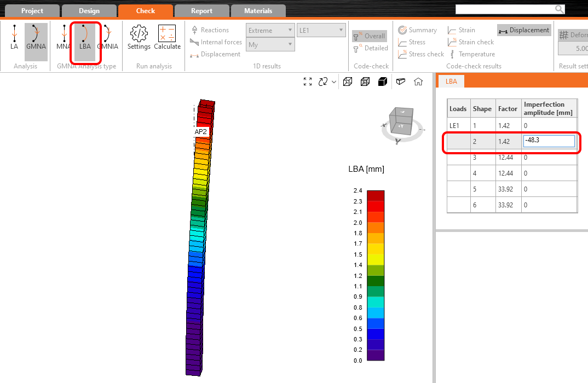
Task: Expand the LE1 load dropdown
Action: (x=321, y=30)
